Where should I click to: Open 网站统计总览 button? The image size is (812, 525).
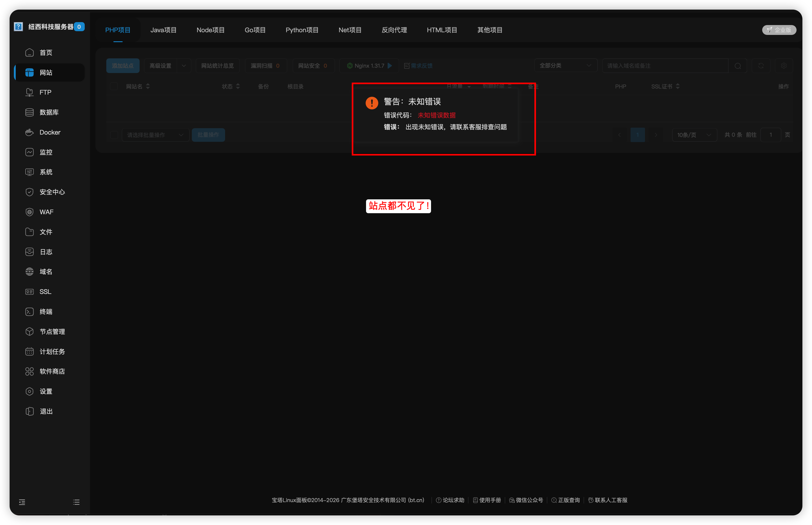[x=217, y=66]
